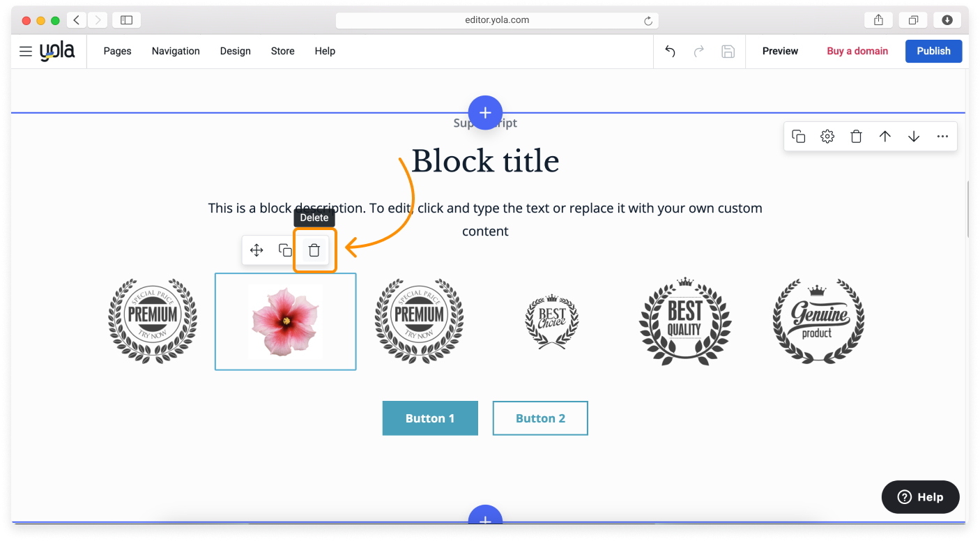980x541 pixels.
Task: Redo the last undone change
Action: pos(698,51)
